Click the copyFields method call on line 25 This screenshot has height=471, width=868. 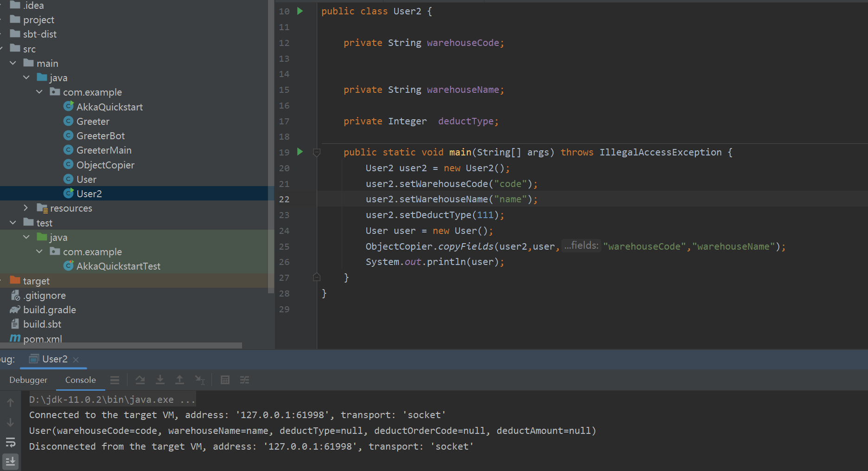pyautogui.click(x=466, y=246)
